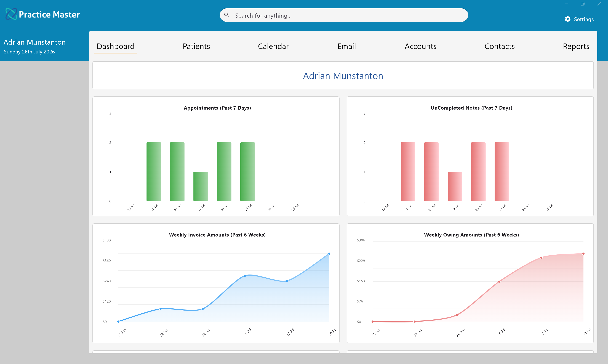Click the 21 Jul red uncompleted notes bar
This screenshot has width=608, height=364.
tap(431, 172)
